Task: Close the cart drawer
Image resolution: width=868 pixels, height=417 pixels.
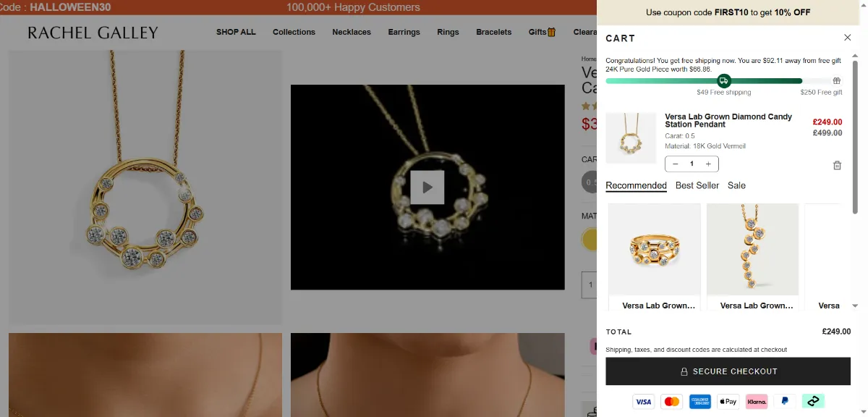Action: (847, 38)
